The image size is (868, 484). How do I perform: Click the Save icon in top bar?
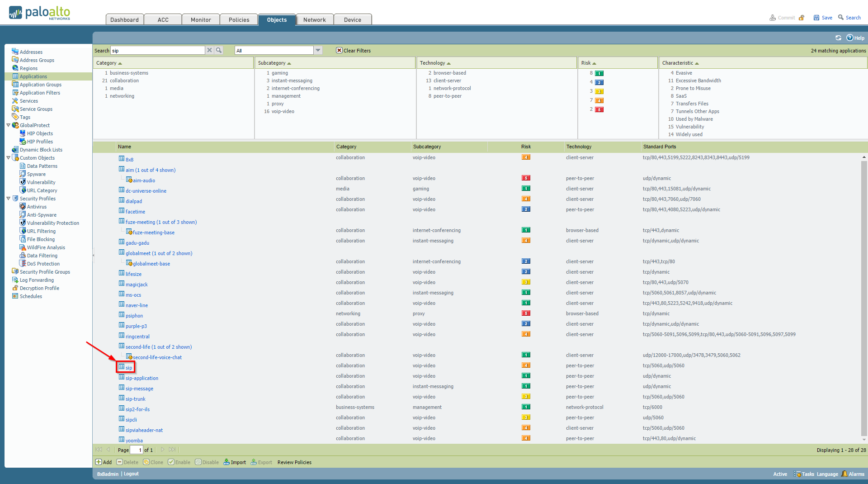[x=816, y=18]
